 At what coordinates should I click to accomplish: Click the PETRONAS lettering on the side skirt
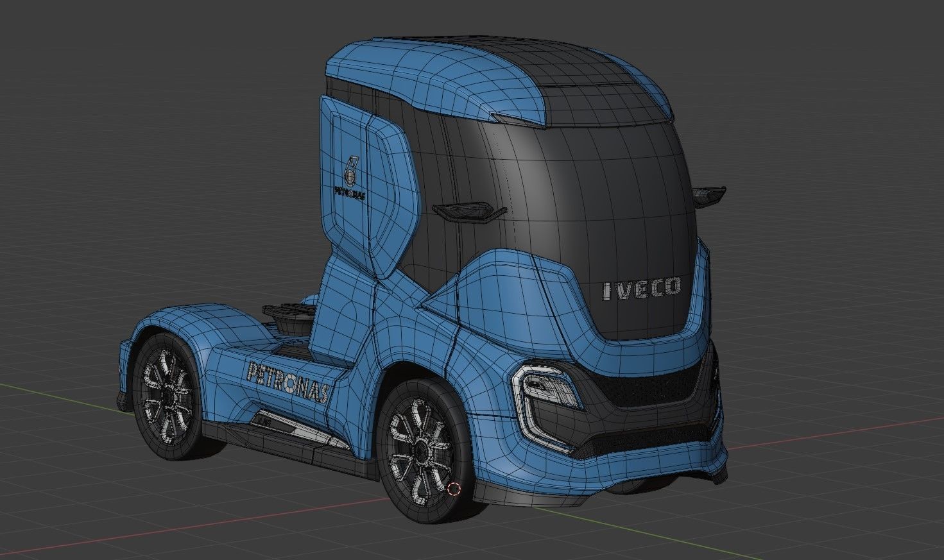(288, 383)
